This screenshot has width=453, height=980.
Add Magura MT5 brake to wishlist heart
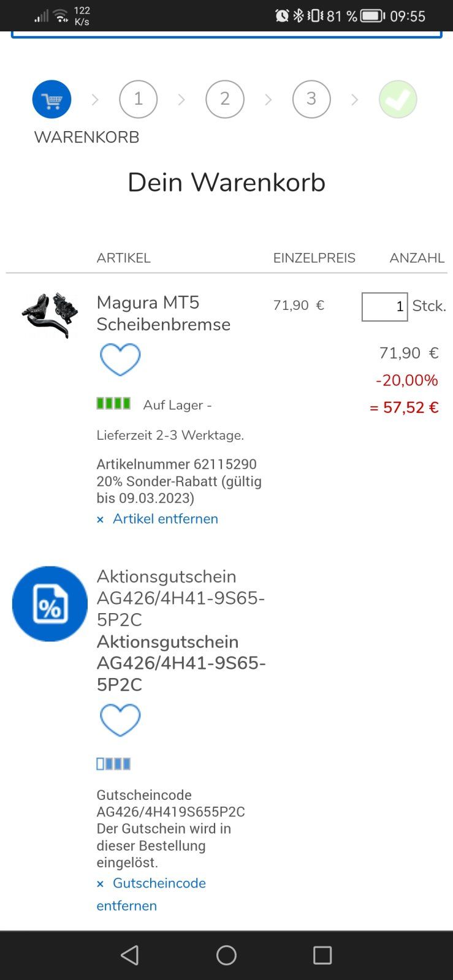[x=120, y=360]
